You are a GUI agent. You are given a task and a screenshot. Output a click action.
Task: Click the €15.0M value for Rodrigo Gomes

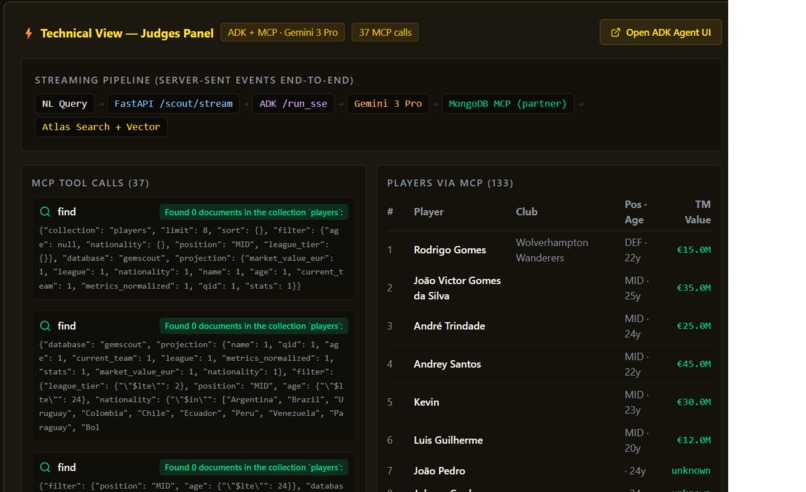tap(694, 250)
